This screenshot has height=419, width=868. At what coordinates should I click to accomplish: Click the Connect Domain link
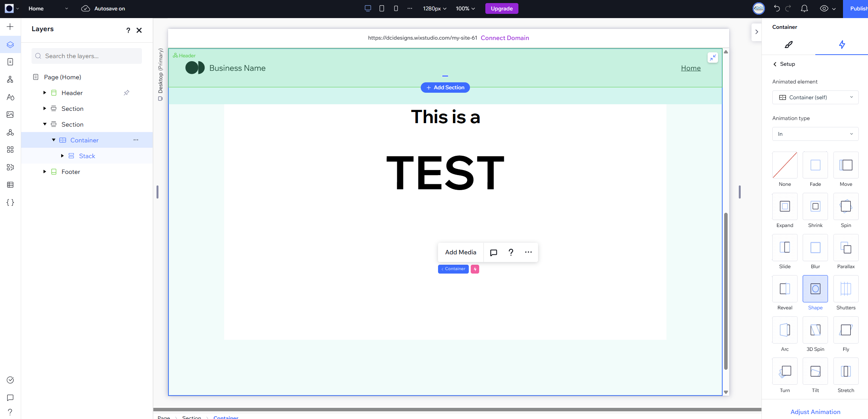[505, 38]
